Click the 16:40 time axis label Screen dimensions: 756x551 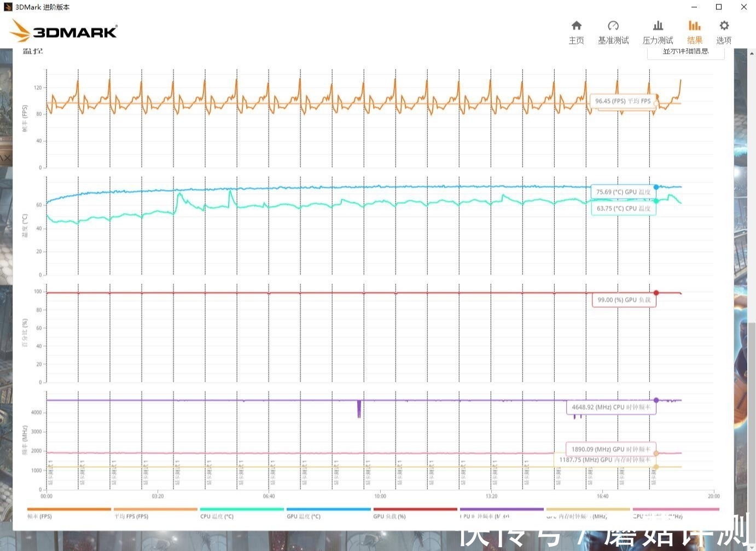click(602, 496)
